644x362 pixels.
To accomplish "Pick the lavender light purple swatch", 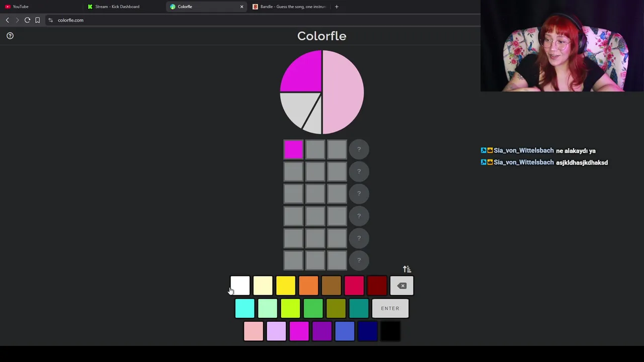I will point(276,331).
